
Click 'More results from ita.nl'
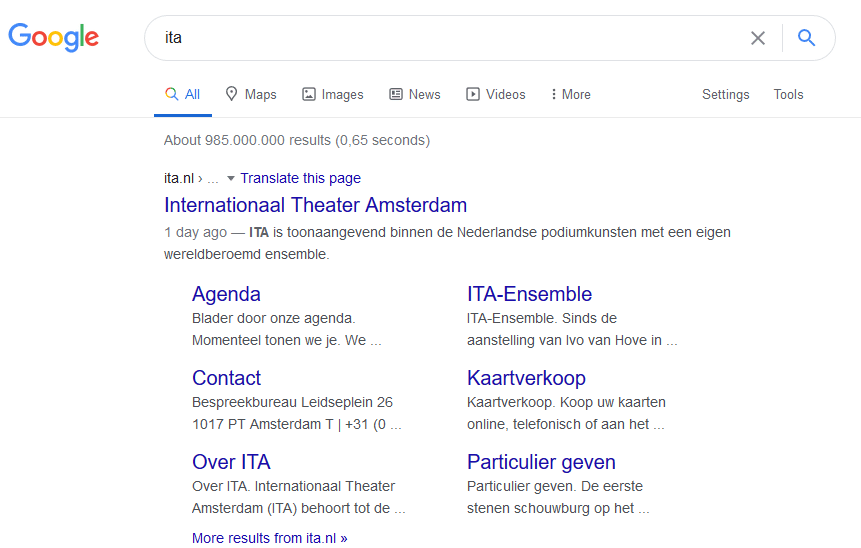coord(270,538)
